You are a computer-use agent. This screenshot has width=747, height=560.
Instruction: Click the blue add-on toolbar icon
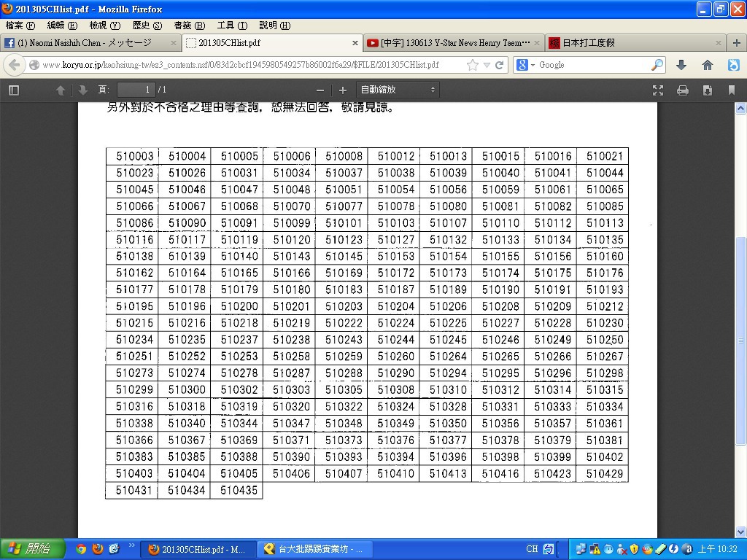coord(734,65)
